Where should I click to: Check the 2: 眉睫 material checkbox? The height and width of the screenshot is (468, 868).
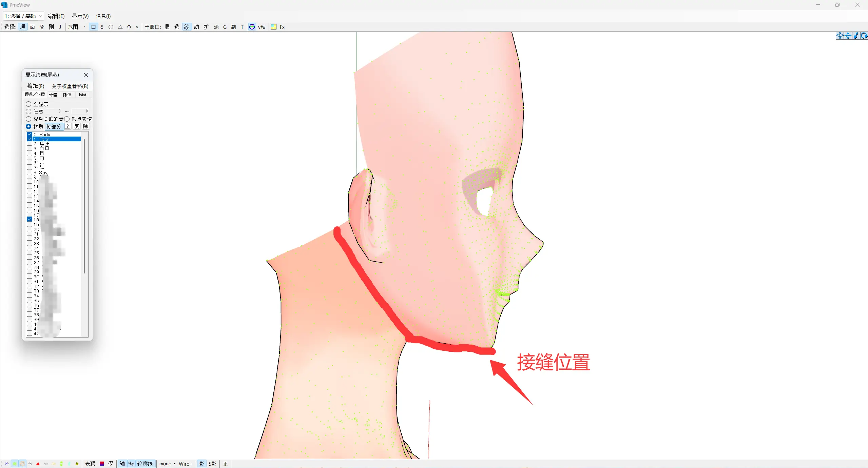pyautogui.click(x=30, y=144)
